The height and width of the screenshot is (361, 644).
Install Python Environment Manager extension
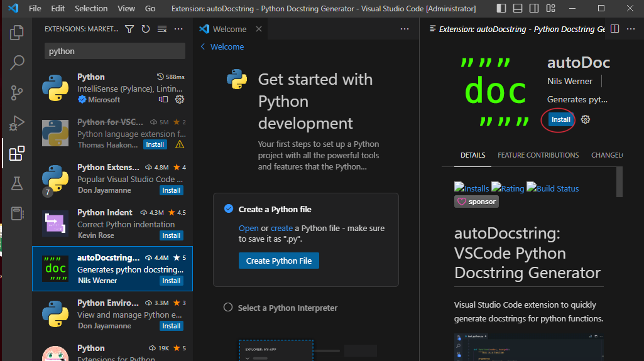[172, 326]
